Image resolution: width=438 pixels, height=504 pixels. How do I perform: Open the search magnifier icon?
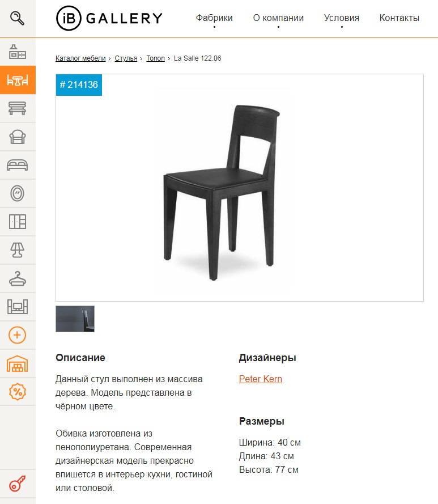point(18,18)
